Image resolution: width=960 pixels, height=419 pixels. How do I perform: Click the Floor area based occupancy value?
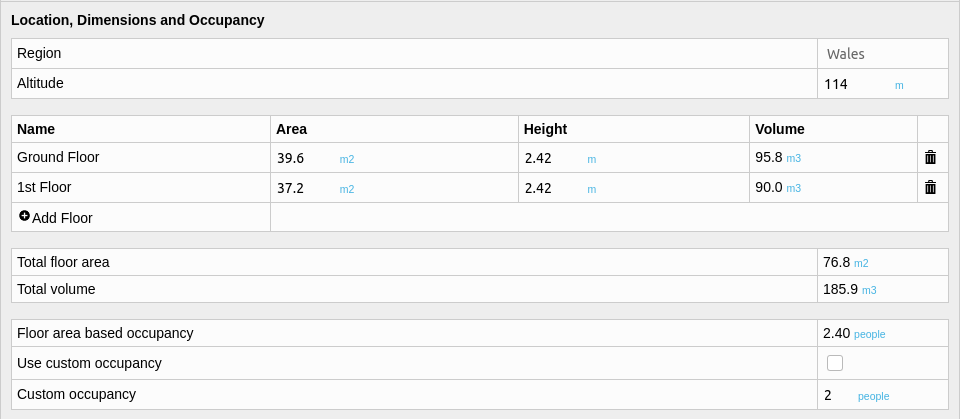(836, 333)
